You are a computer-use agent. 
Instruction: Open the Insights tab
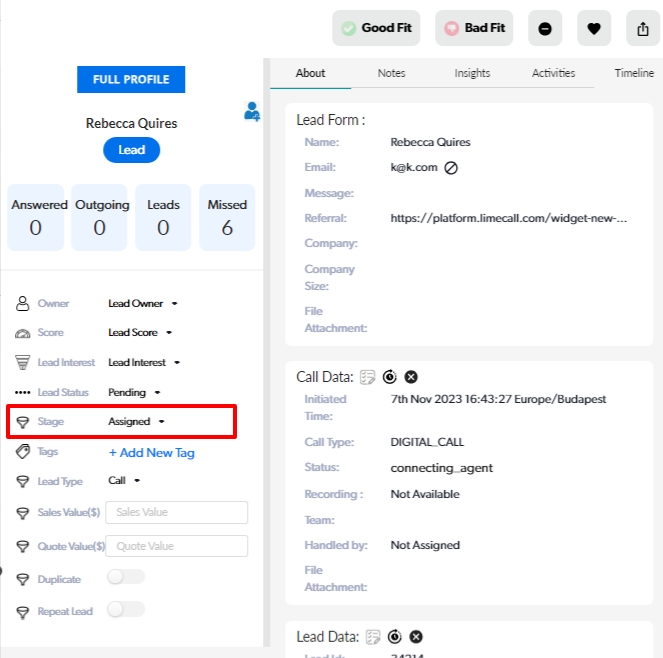pos(472,73)
